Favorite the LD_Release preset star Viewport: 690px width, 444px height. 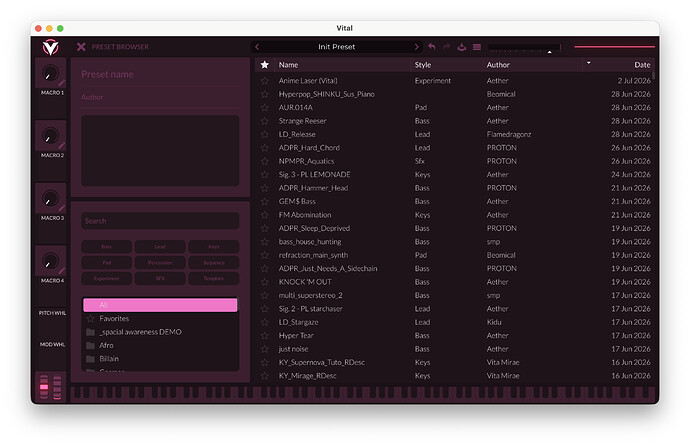(x=264, y=135)
